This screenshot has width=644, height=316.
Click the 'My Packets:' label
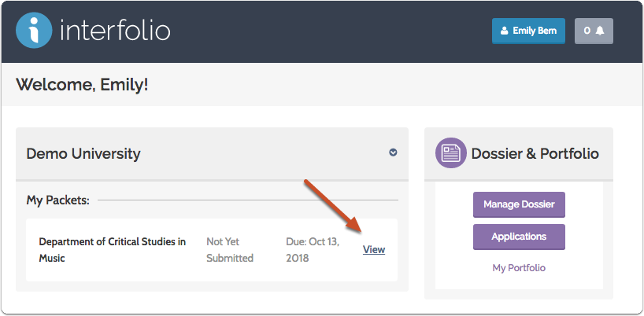[x=58, y=200]
